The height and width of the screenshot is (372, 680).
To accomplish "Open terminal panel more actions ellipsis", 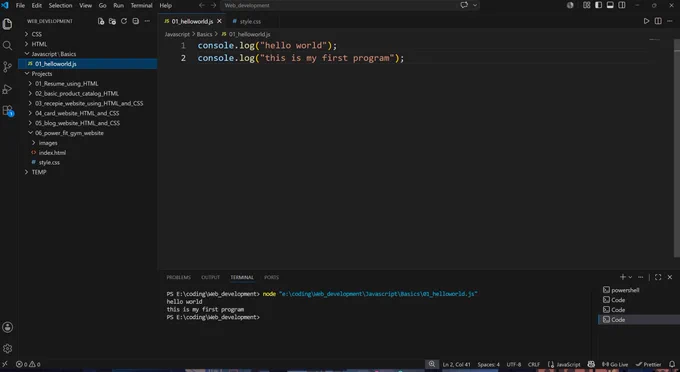I will click(x=641, y=277).
